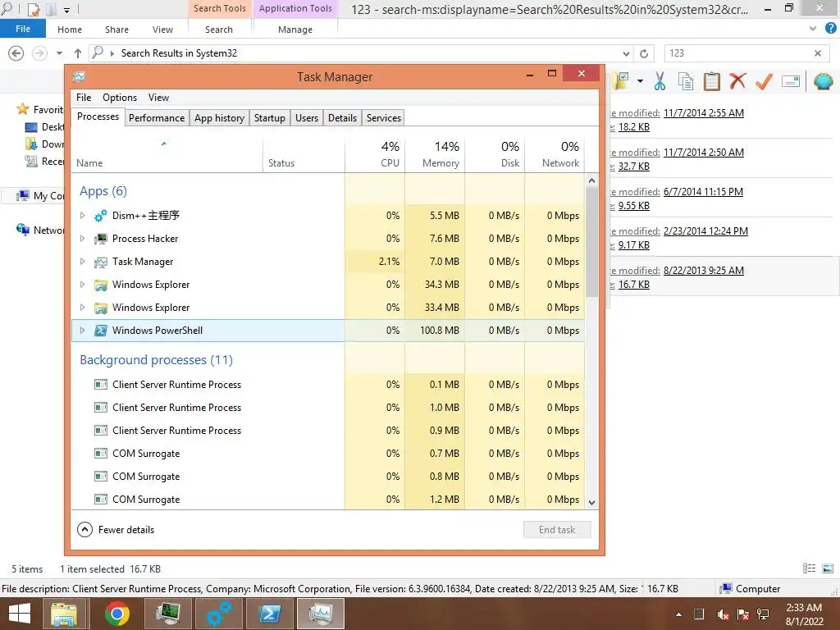Open the Explorer Share ribbon tab

[116, 30]
